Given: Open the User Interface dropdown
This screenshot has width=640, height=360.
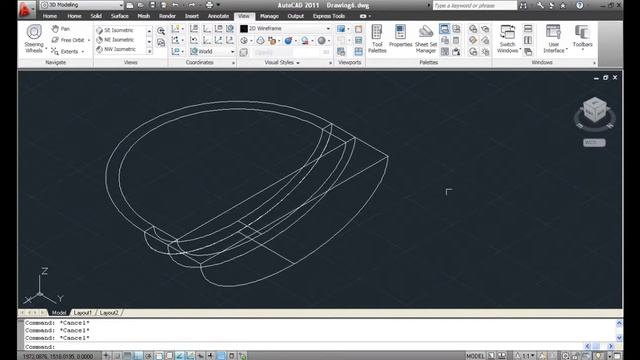Looking at the screenshot, I should click(554, 39).
